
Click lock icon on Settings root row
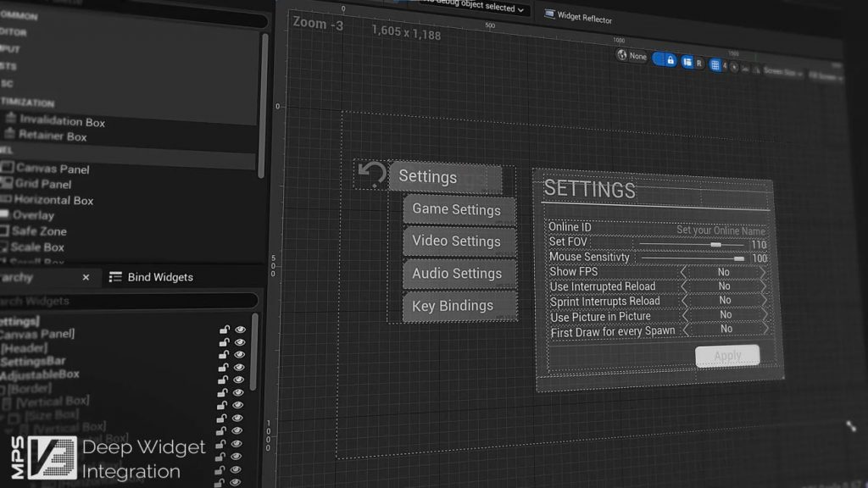(x=225, y=330)
